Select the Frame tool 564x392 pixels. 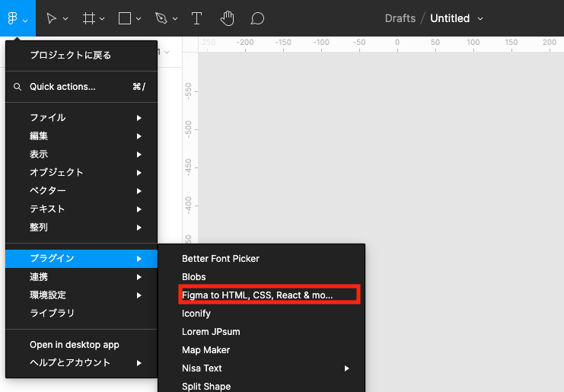point(89,18)
